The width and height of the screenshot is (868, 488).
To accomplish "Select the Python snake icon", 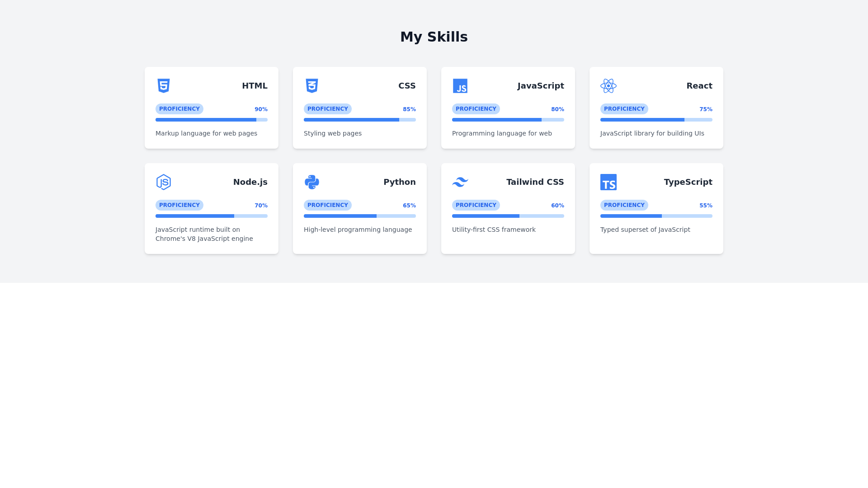I will point(312,182).
